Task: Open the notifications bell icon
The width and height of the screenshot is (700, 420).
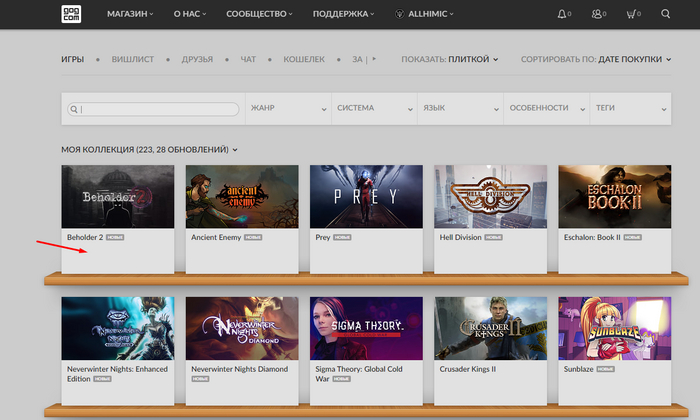Action: coord(564,14)
